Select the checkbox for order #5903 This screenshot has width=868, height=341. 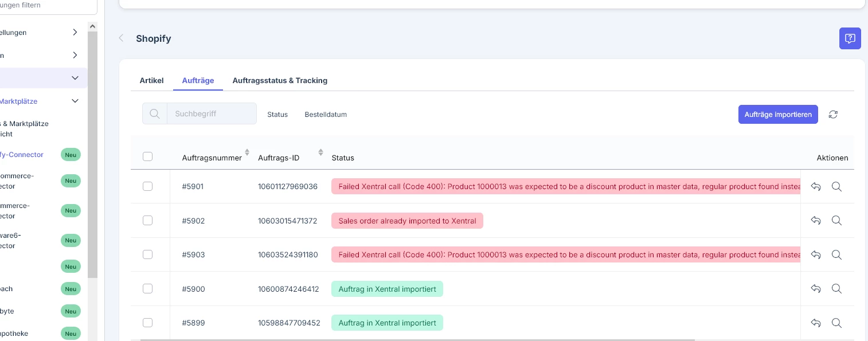click(147, 254)
